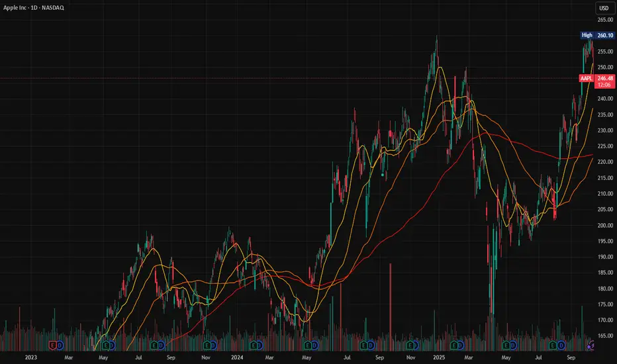Click the earnings marker after 2024 label
The width and height of the screenshot is (617, 364).
pos(254,345)
